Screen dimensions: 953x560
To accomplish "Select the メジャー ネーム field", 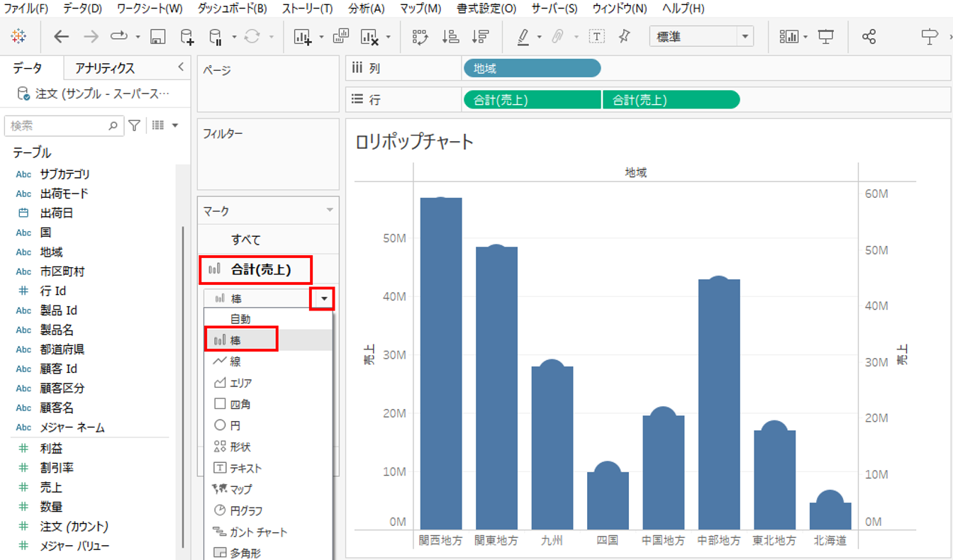I will pyautogui.click(x=72, y=427).
